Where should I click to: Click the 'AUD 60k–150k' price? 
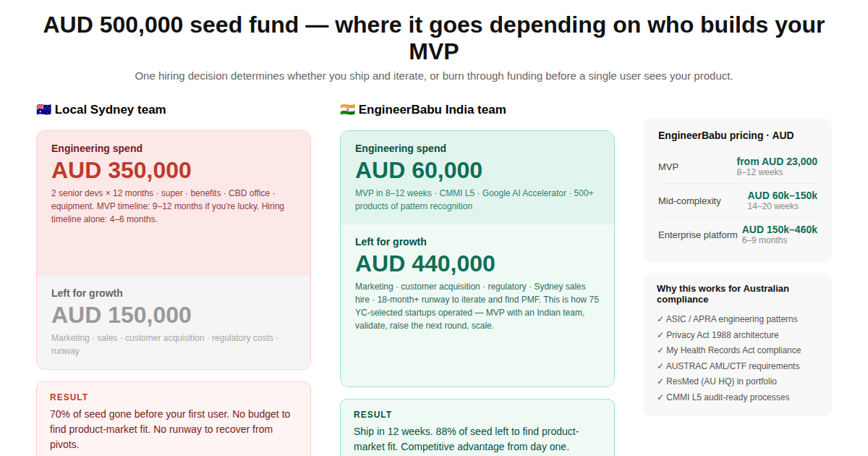[x=783, y=195]
